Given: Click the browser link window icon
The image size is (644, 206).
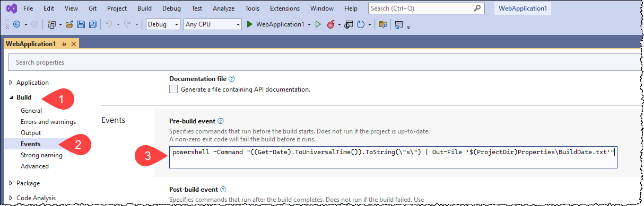Looking at the screenshot, I should tap(349, 24).
